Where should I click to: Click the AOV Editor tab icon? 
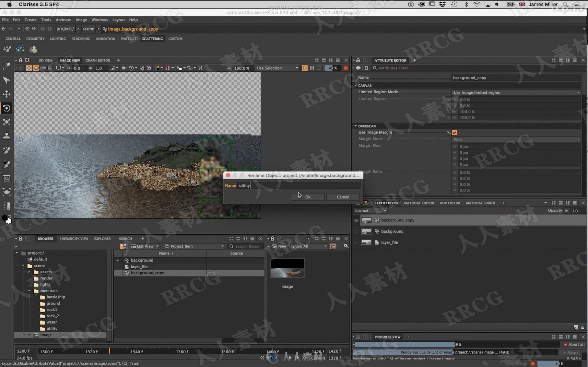[449, 203]
